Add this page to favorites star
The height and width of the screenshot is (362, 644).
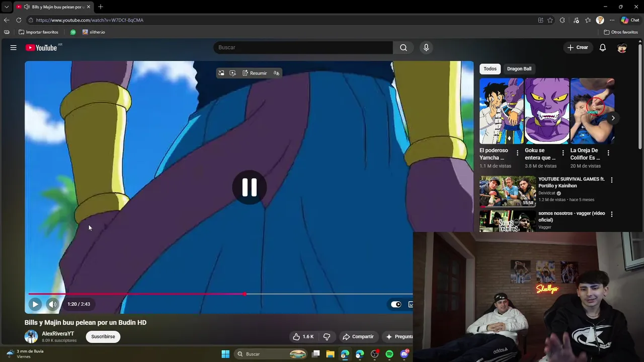pyautogui.click(x=550, y=20)
